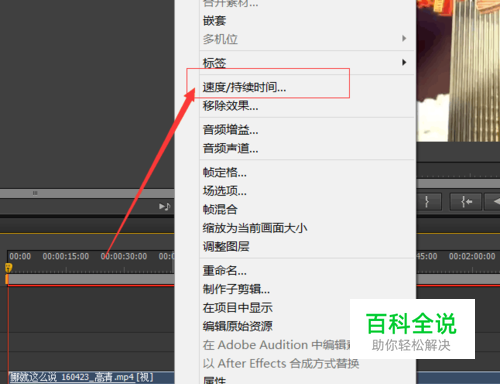Open 音频增益... option
Viewport: 500px width, 384px height.
click(230, 130)
